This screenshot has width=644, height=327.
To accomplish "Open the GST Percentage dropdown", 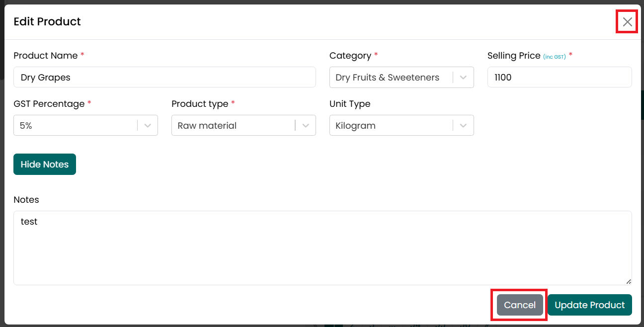I will pos(85,125).
